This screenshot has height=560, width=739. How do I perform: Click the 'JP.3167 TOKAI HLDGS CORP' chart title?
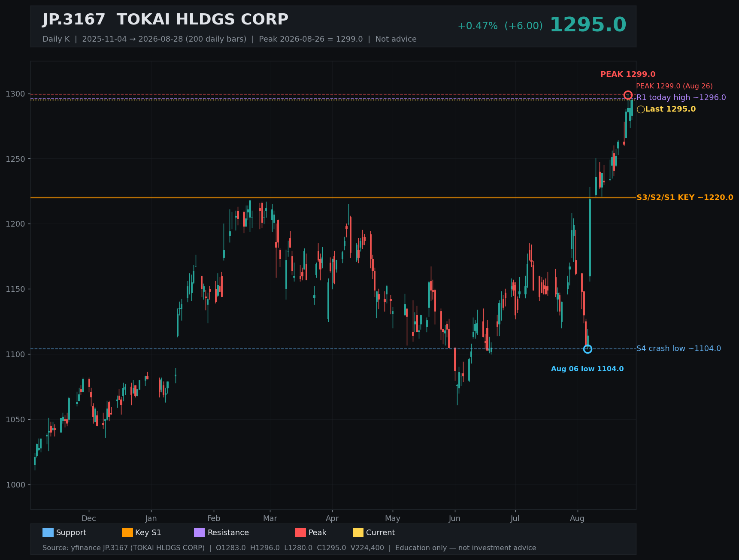coord(165,20)
